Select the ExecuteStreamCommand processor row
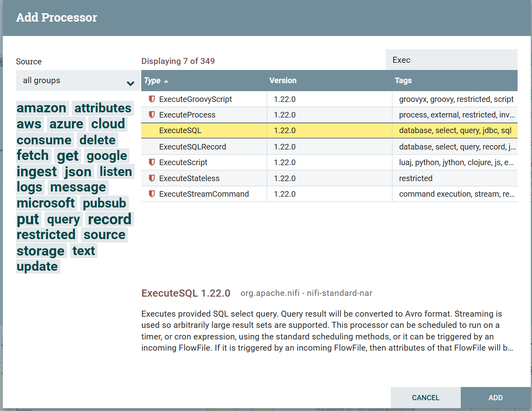This screenshot has height=411, width=532. [x=329, y=194]
